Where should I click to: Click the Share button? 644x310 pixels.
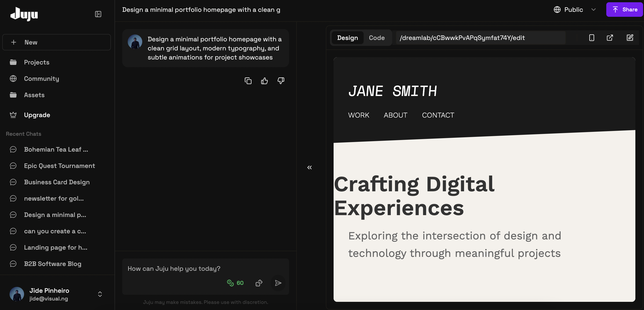click(624, 10)
